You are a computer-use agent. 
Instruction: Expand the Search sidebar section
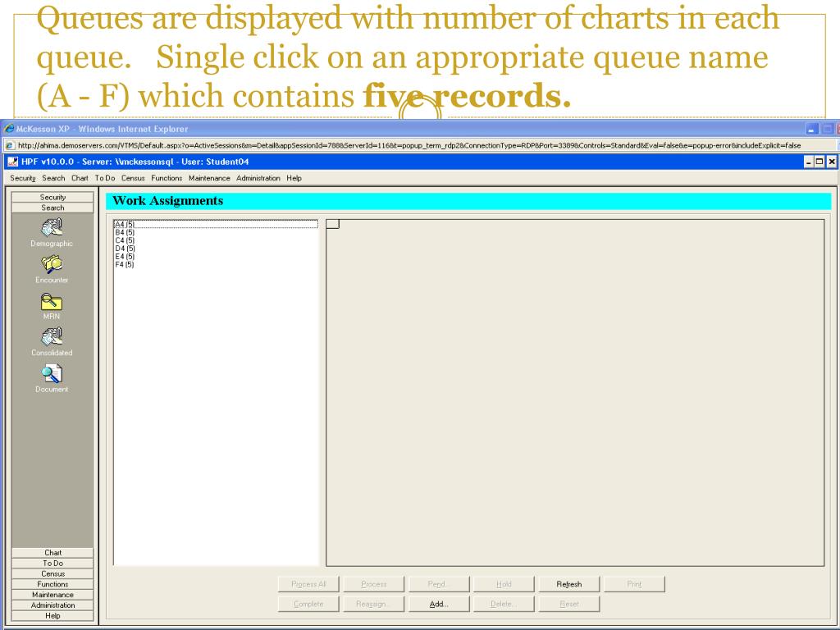coord(52,208)
